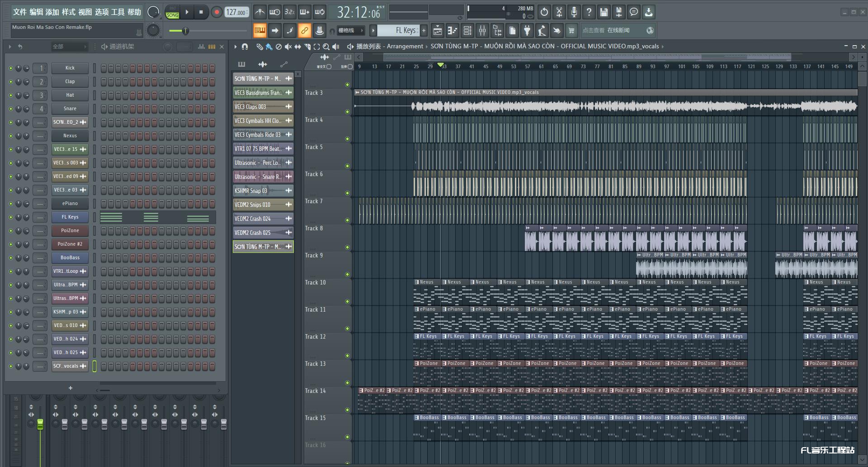
Task: Click the Undo history icon
Action: click(544, 12)
